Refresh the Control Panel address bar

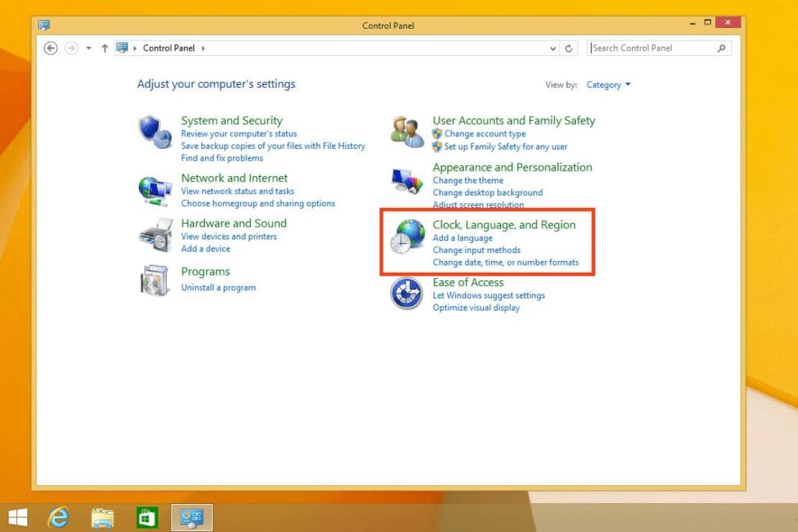pyautogui.click(x=569, y=48)
